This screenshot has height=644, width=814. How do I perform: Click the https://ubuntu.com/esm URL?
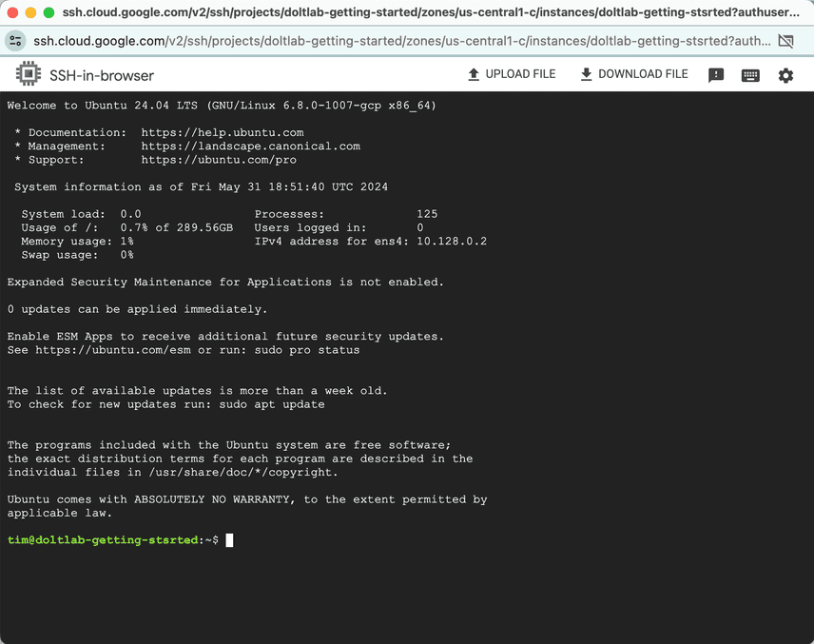coord(113,350)
